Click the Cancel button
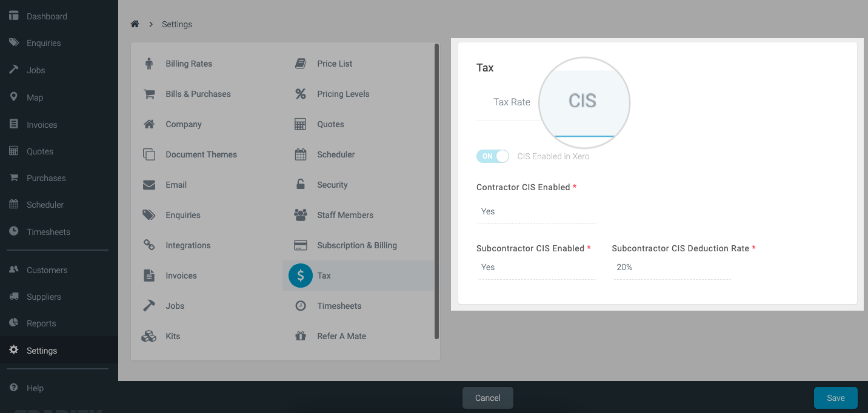The width and height of the screenshot is (868, 413). (x=487, y=398)
